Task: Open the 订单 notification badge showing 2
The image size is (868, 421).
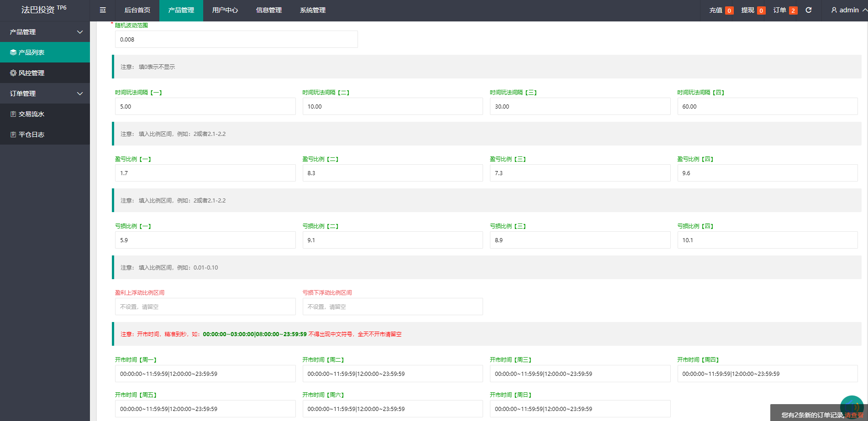Action: coord(793,10)
